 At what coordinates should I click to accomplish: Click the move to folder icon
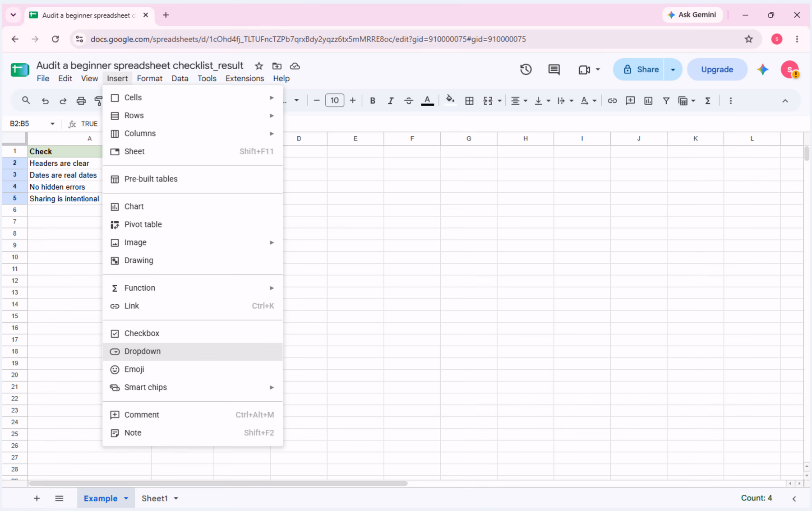(x=277, y=66)
